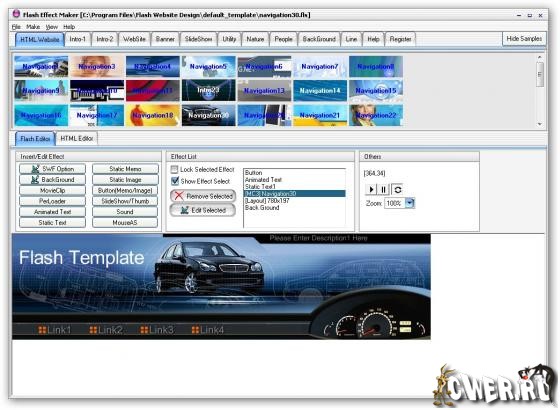The height and width of the screenshot is (410, 560).
Task: Click the red X Remove Selected button
Action: tap(203, 196)
